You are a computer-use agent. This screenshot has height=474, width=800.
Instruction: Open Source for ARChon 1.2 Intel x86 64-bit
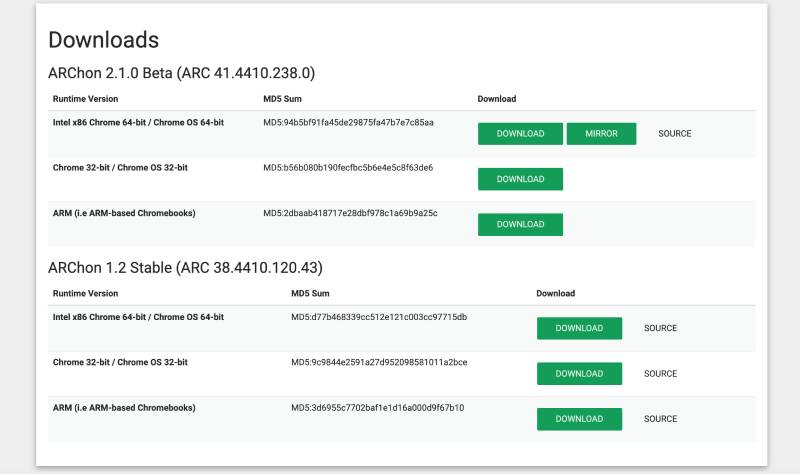point(660,328)
